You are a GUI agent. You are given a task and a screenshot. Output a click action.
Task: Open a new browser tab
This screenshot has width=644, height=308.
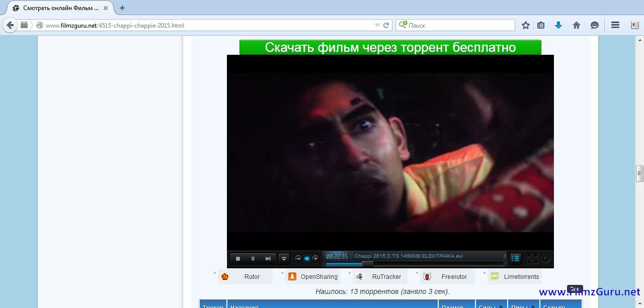(x=122, y=8)
